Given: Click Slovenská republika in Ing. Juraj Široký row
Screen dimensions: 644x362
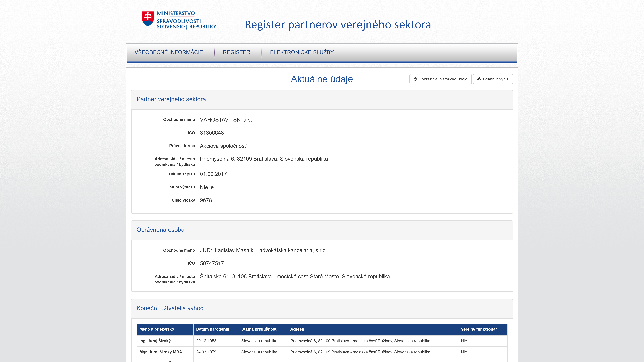Looking at the screenshot, I should point(259,341).
